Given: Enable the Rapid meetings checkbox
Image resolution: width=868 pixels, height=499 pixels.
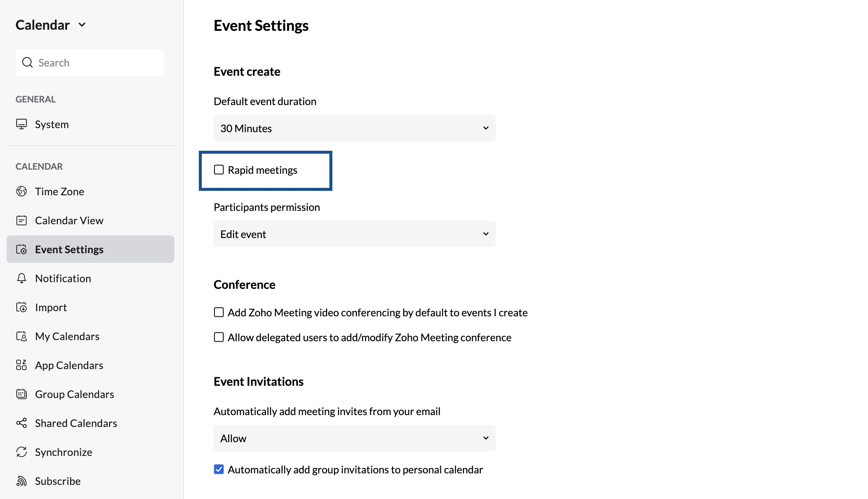Looking at the screenshot, I should pos(219,170).
